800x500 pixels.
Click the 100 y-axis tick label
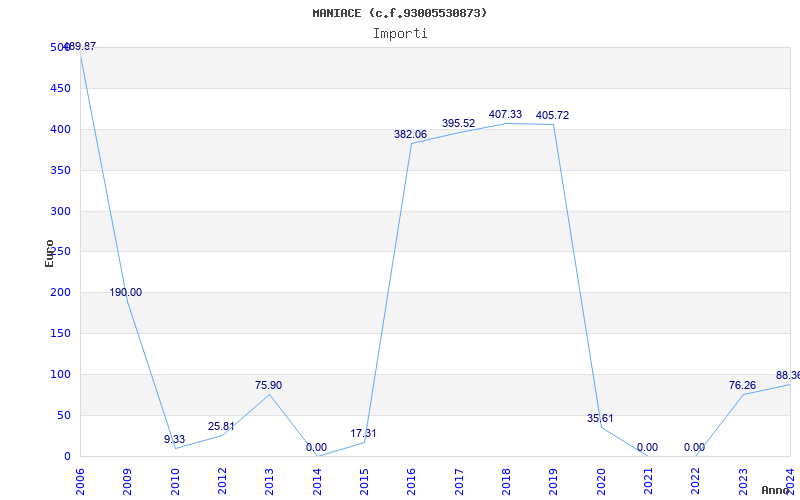60,374
